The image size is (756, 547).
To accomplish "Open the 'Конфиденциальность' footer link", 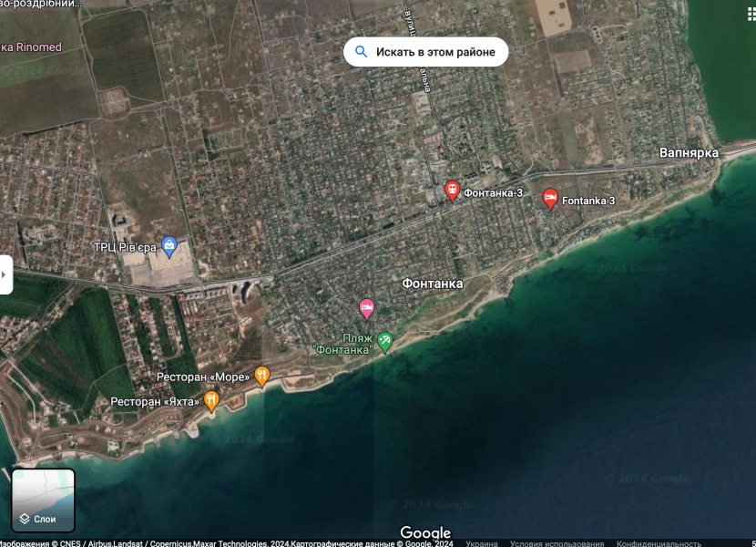I will pyautogui.click(x=659, y=543).
